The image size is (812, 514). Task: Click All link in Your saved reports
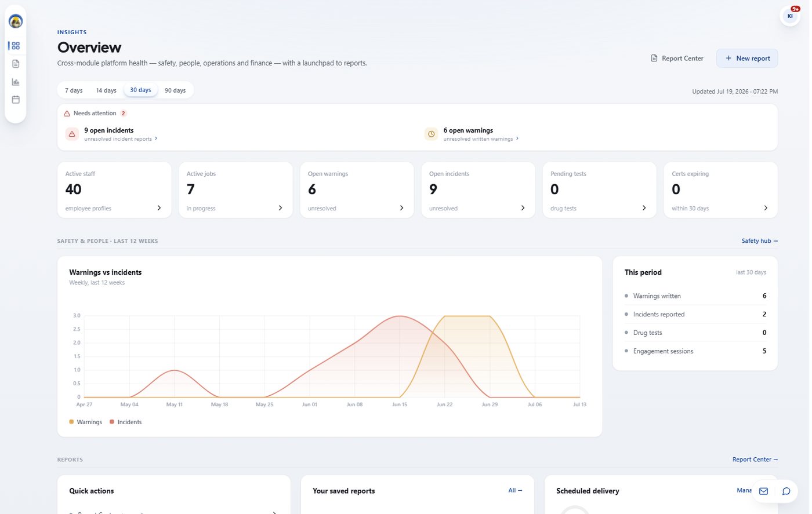[515, 490]
